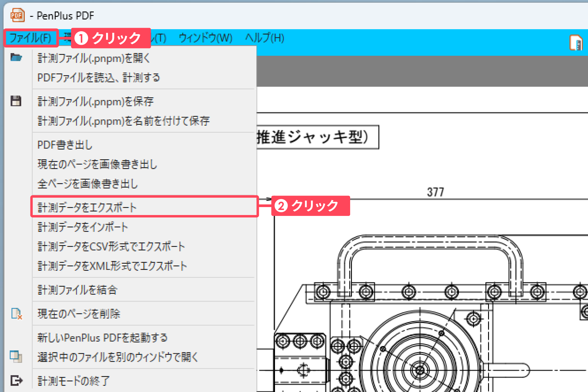
Task: Click the 推進ジャッキ型) title box on drawing
Action: (318, 137)
